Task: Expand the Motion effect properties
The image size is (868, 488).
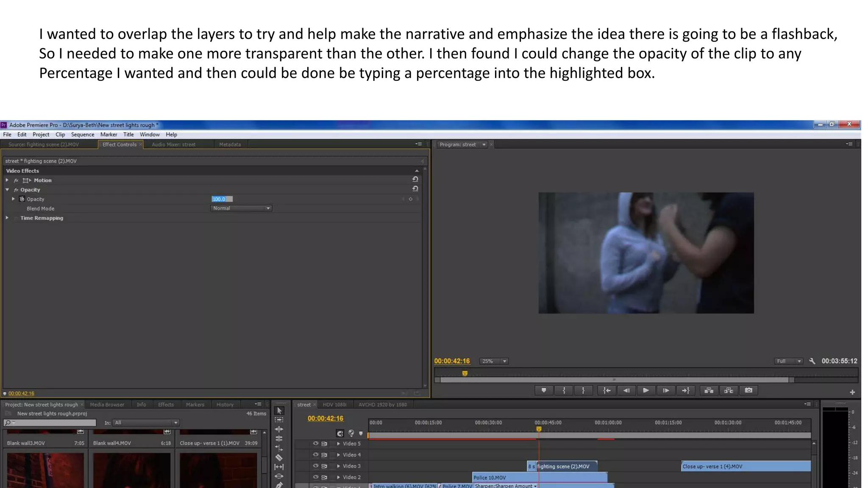Action: click(x=7, y=180)
